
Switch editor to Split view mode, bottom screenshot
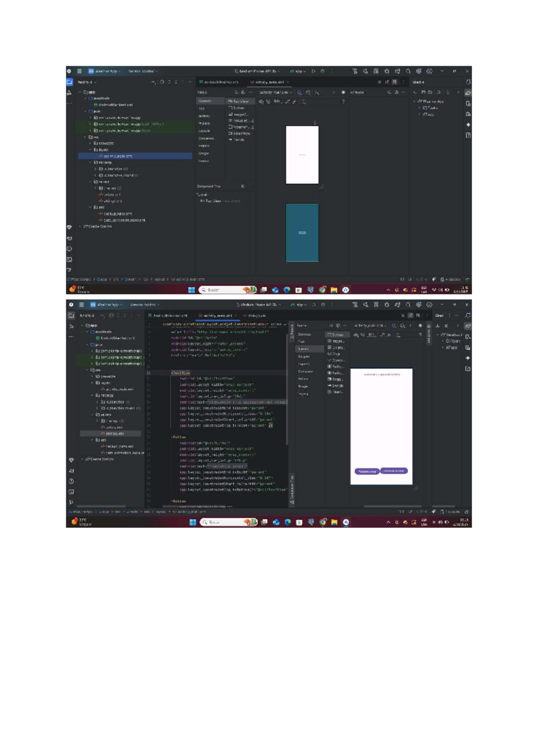[x=410, y=316]
